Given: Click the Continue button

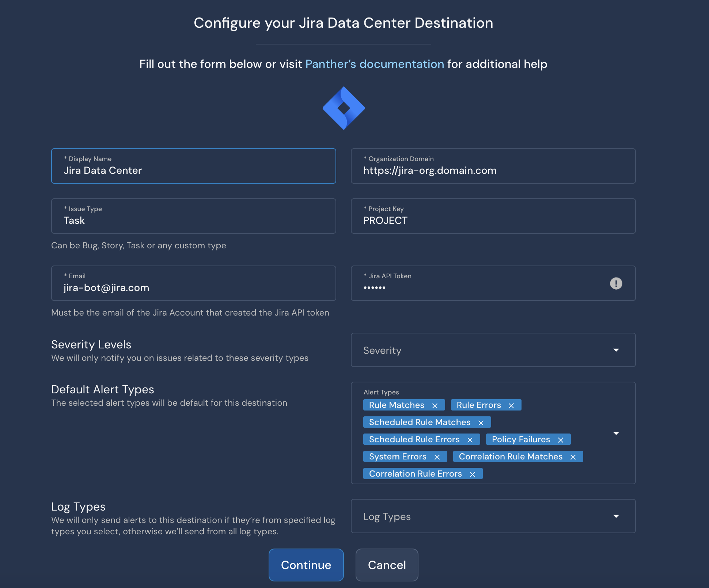Looking at the screenshot, I should (306, 565).
